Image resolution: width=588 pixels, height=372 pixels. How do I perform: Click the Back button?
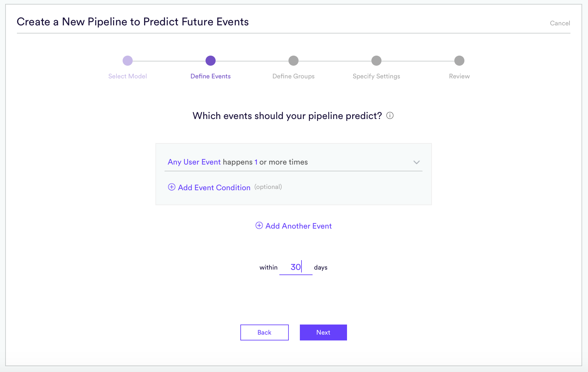click(264, 332)
